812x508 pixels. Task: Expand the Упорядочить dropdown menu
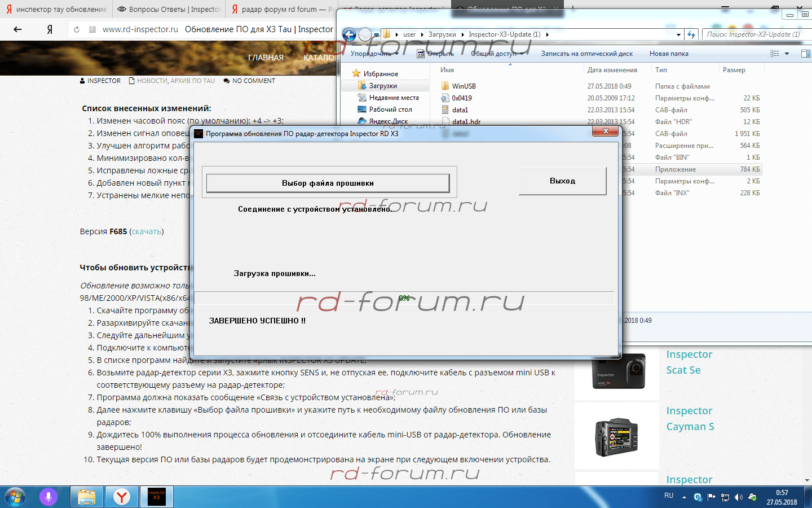click(374, 54)
